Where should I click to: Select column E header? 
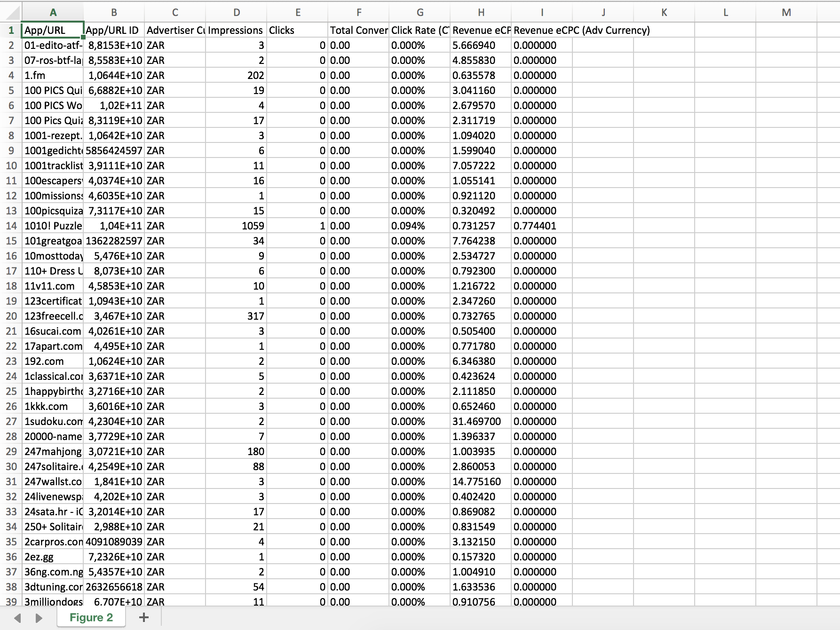coord(298,13)
